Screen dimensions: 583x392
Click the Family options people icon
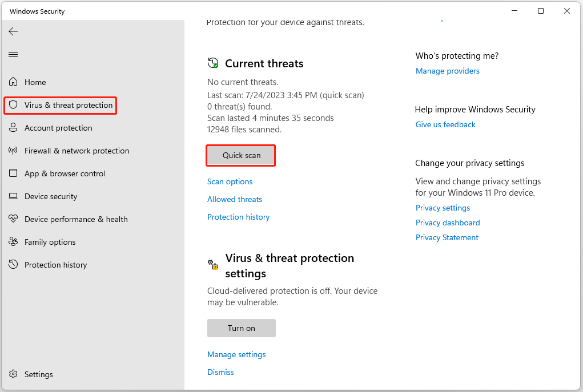(x=13, y=242)
